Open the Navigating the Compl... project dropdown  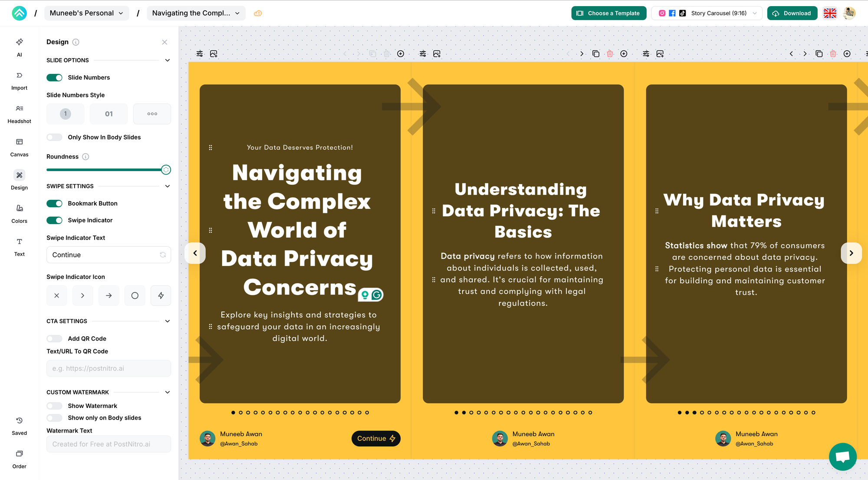tap(196, 13)
